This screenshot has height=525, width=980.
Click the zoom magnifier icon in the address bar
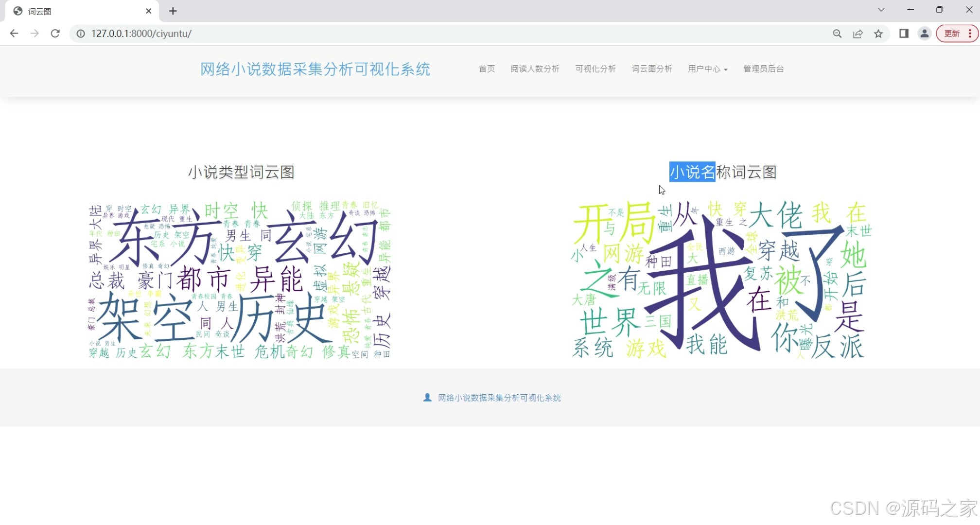click(x=837, y=34)
